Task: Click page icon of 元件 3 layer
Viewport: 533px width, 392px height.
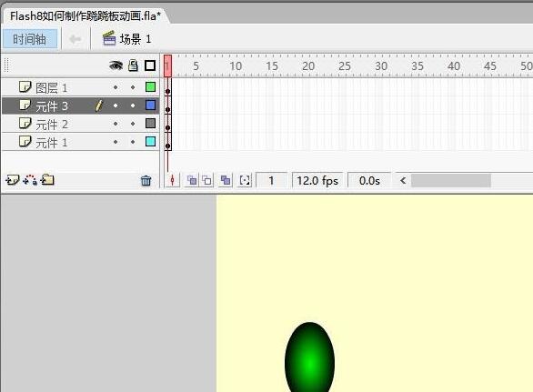Action: pyautogui.click(x=25, y=105)
